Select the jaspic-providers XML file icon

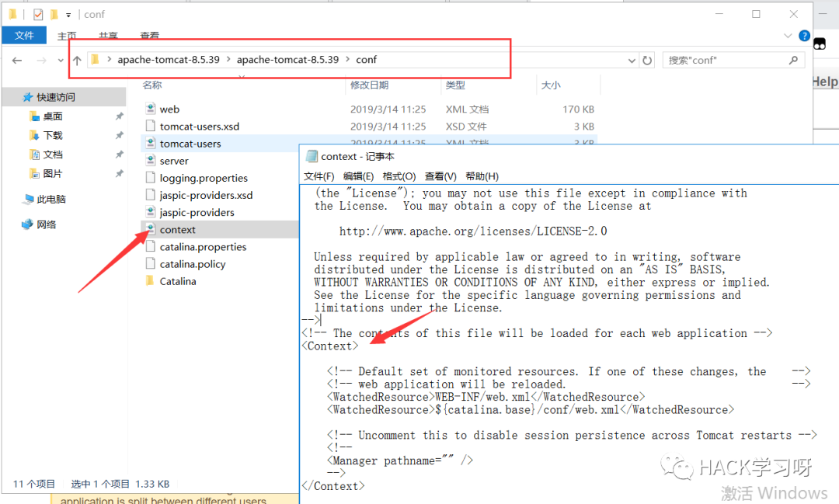coord(151,212)
